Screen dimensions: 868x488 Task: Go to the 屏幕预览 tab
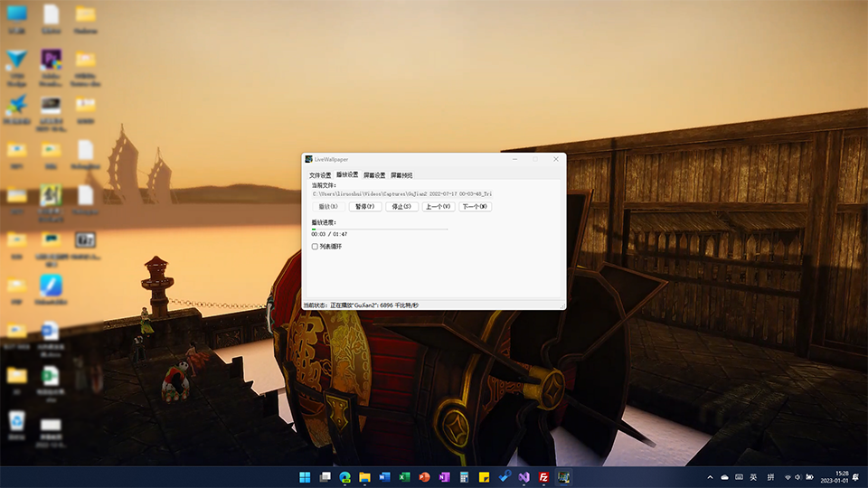coord(401,175)
